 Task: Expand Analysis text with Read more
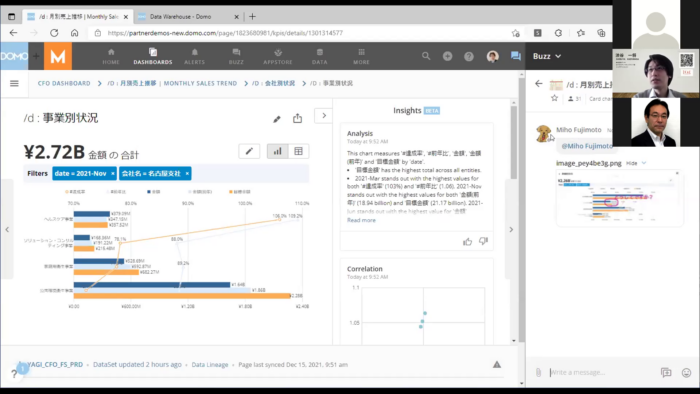coord(361,220)
